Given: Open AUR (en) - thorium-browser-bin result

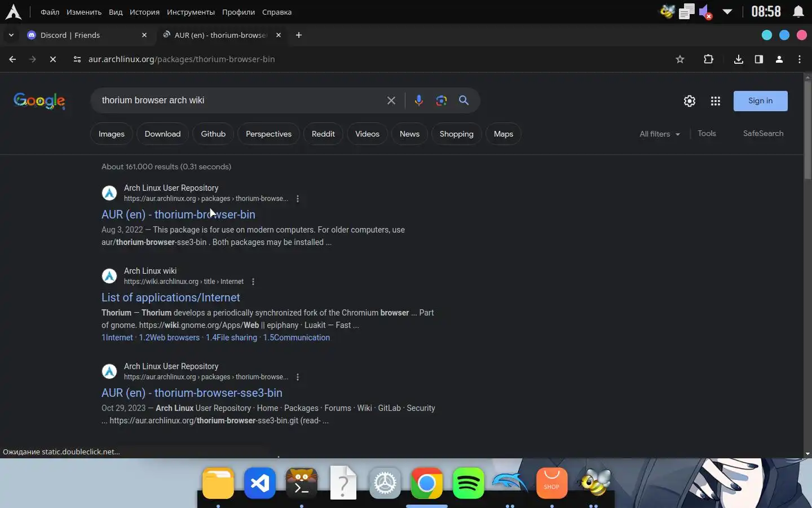Looking at the screenshot, I should click(x=178, y=214).
